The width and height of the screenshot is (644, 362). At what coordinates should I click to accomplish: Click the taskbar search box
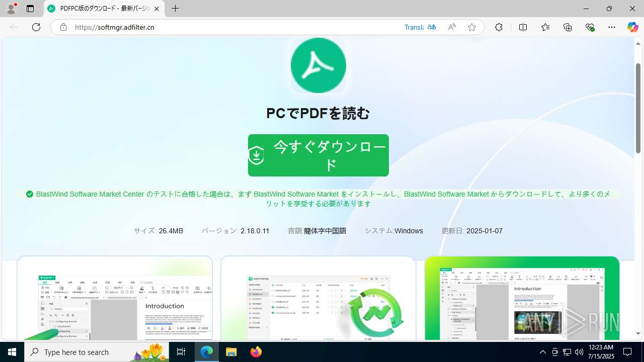98,352
